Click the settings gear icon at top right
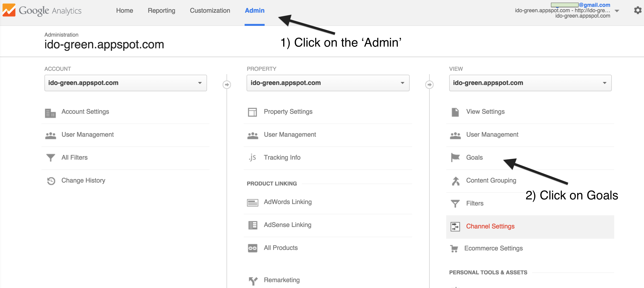 click(637, 10)
